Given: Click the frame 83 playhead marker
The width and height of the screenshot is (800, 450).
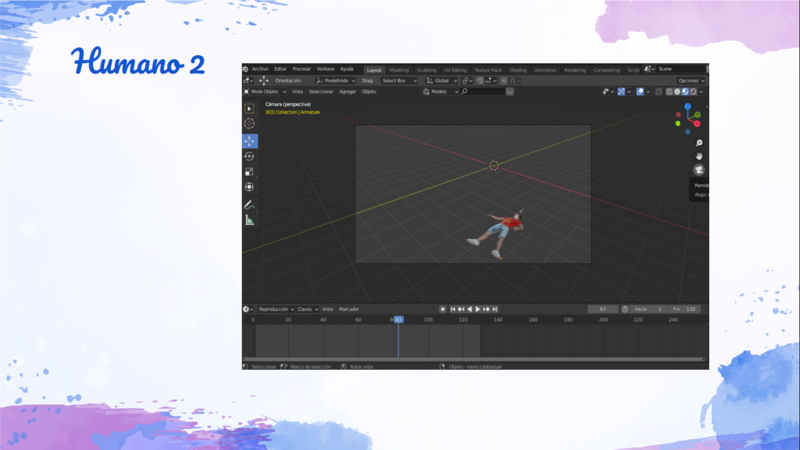Looking at the screenshot, I should pyautogui.click(x=398, y=319).
